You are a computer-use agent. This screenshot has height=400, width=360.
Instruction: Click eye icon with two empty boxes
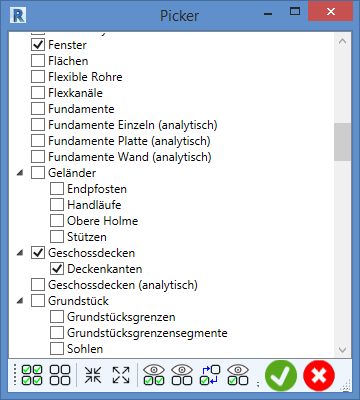(182, 375)
